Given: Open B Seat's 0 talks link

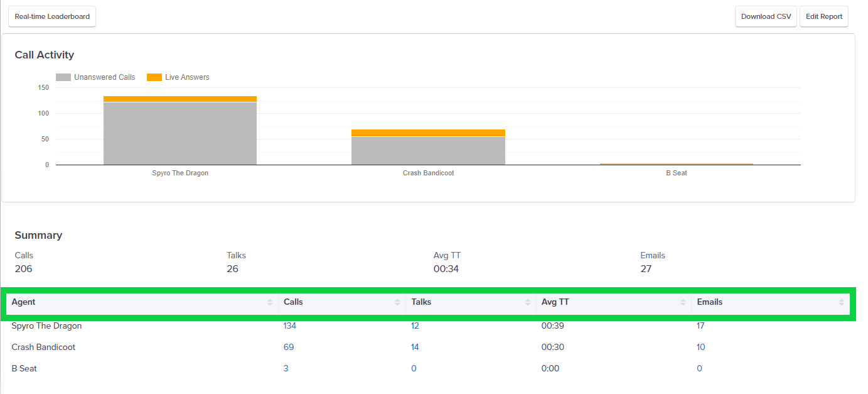Looking at the screenshot, I should [414, 368].
